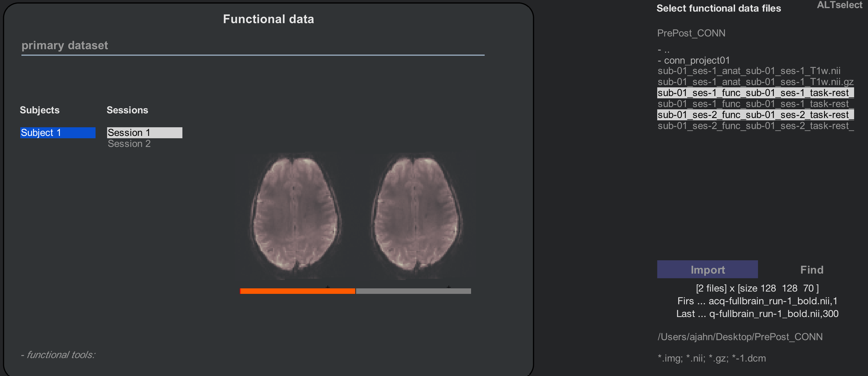
Task: Open the functional tools menu
Action: point(58,355)
